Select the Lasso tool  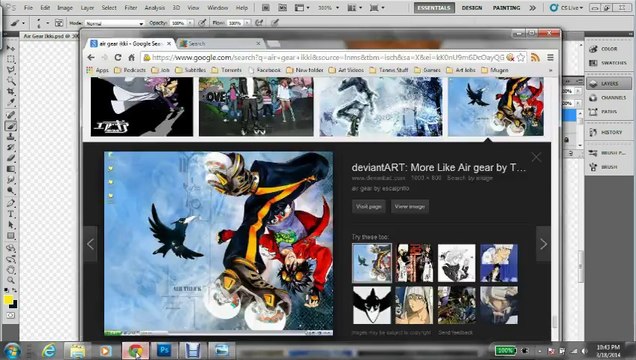click(x=11, y=70)
